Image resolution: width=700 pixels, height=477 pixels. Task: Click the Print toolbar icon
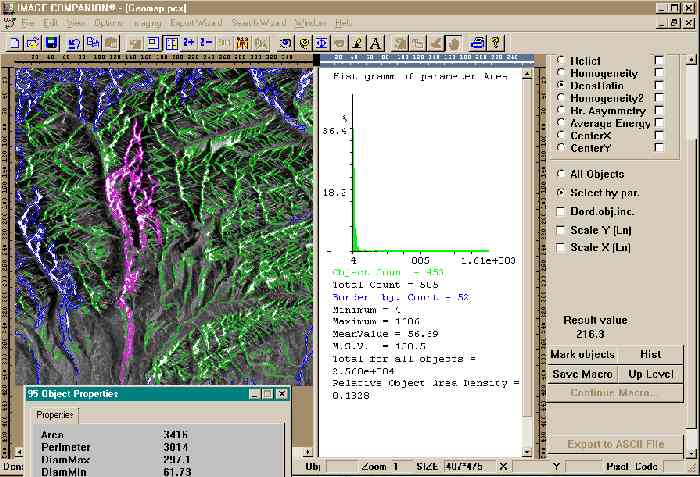478,42
